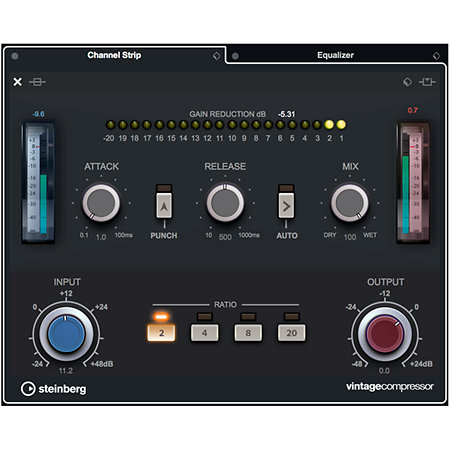The height and width of the screenshot is (450, 450).
Task: Open the strip preset diamond icon in toolbar
Action: (x=407, y=82)
